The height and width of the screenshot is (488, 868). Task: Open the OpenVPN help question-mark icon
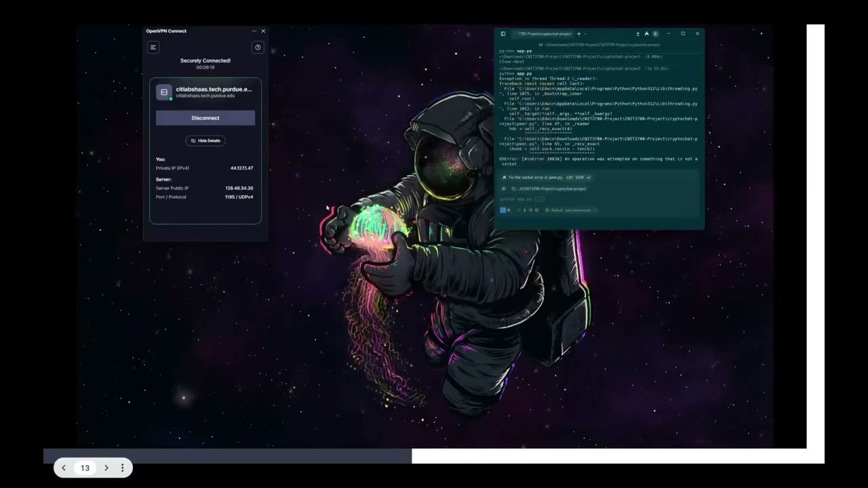click(x=258, y=47)
